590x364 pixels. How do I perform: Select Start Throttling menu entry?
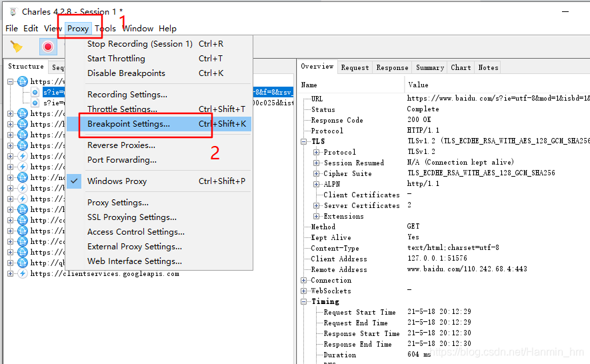[x=158, y=59]
